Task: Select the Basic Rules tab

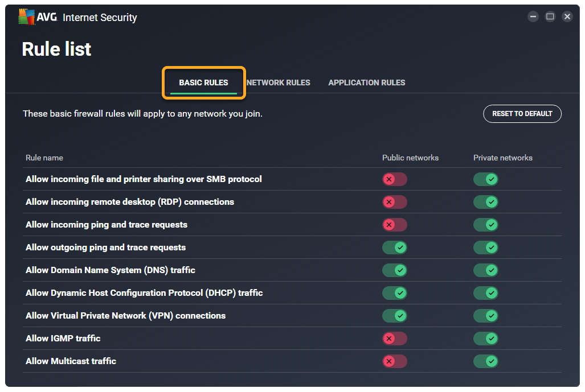Action: point(203,82)
